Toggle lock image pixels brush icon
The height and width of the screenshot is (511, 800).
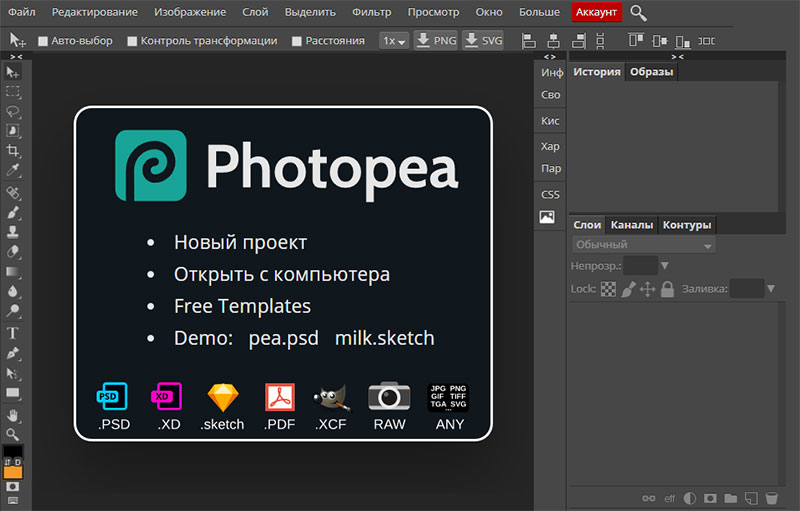click(x=628, y=289)
